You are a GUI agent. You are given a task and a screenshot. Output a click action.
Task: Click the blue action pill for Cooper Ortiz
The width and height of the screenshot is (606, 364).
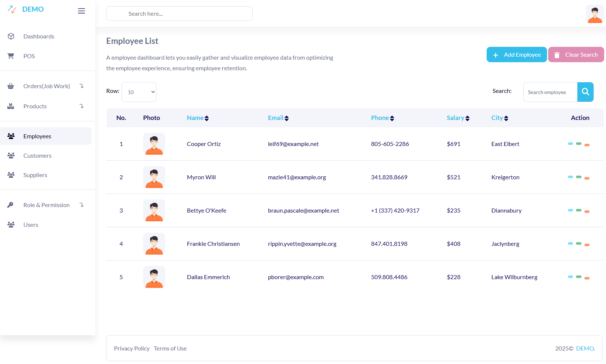pyautogui.click(x=570, y=144)
